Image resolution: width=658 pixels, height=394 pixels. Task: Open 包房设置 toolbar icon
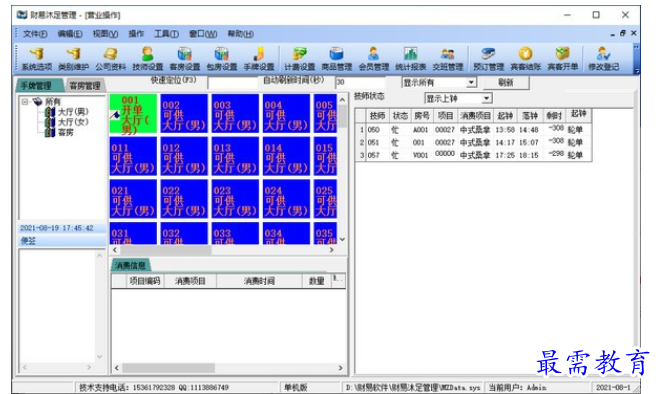coord(222,59)
